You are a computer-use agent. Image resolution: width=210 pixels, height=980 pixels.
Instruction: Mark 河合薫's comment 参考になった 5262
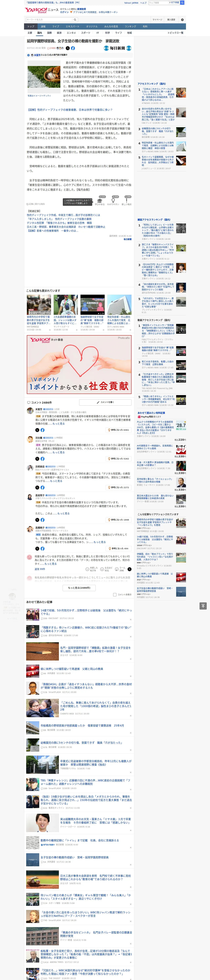pyautogui.click(x=119, y=459)
